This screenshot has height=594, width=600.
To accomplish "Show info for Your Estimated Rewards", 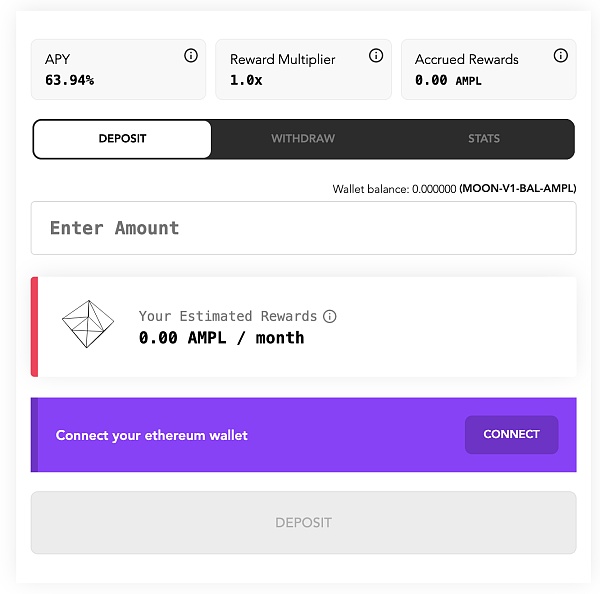I will [x=329, y=316].
